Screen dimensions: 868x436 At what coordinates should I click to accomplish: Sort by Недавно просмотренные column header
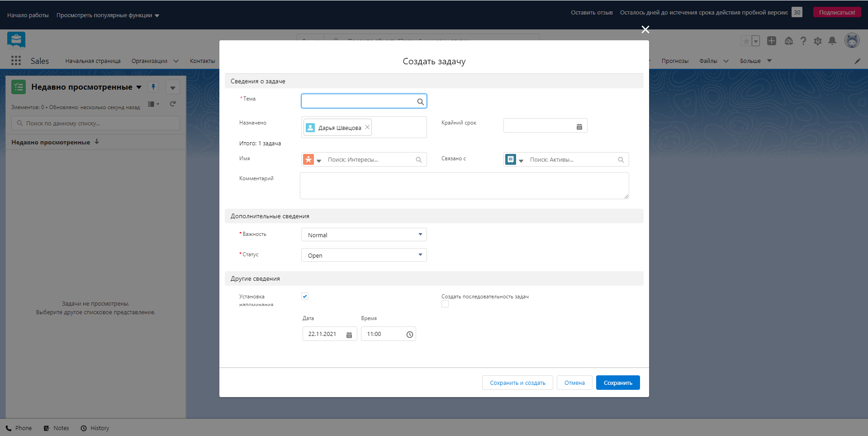tap(55, 142)
